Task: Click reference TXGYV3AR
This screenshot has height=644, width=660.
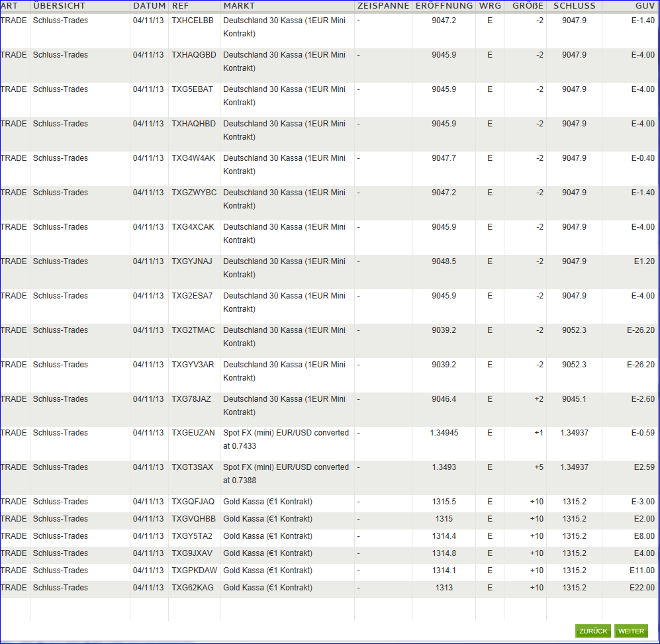Action: pos(193,365)
